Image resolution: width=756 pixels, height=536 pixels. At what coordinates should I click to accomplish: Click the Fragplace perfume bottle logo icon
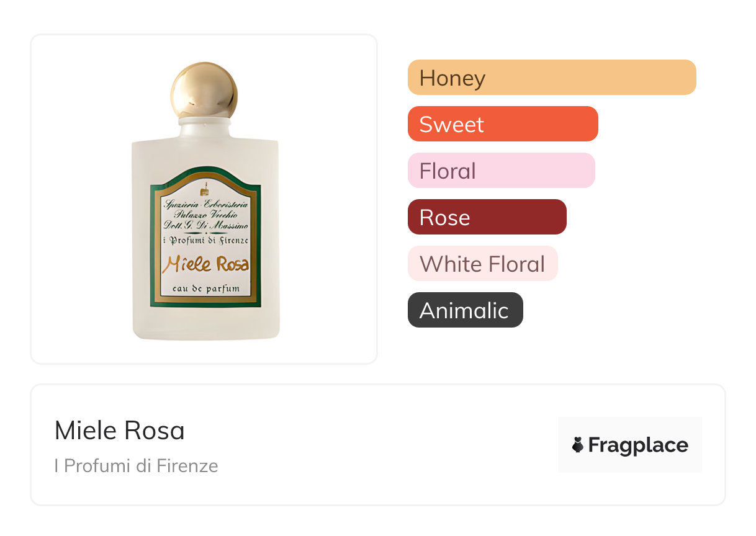(x=578, y=445)
